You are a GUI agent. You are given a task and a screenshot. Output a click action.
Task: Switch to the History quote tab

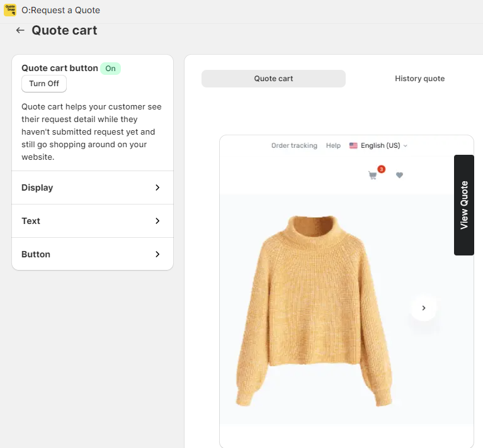coord(419,79)
